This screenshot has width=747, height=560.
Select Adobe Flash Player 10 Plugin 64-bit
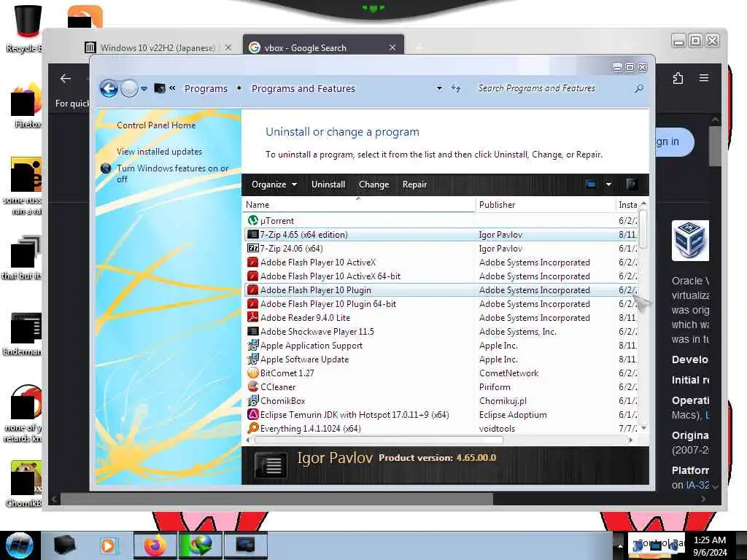pos(328,304)
